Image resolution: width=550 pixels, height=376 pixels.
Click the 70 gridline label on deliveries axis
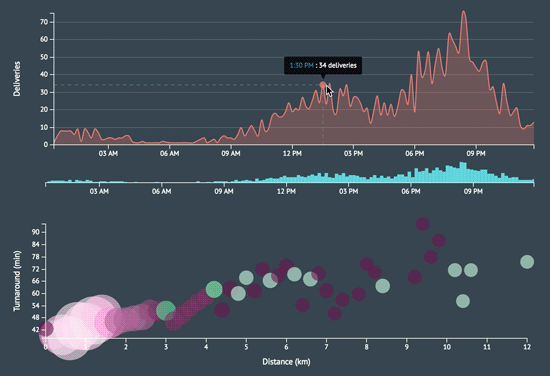click(44, 22)
